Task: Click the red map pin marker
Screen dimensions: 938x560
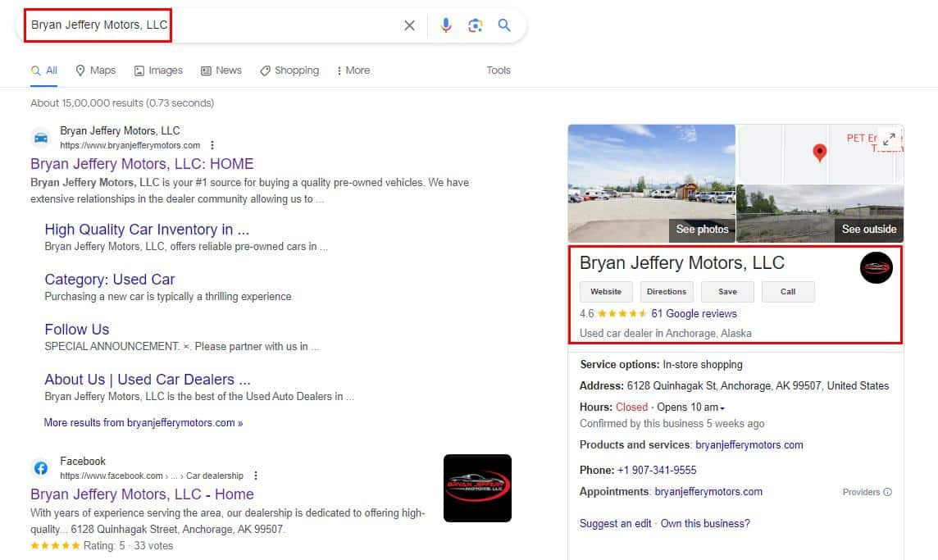Action: (820, 153)
